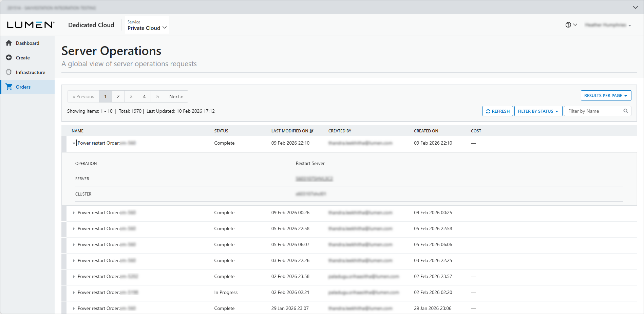Expand the order modified 29 Jan 2026 23:07
The height and width of the screenshot is (314, 644).
click(74, 309)
